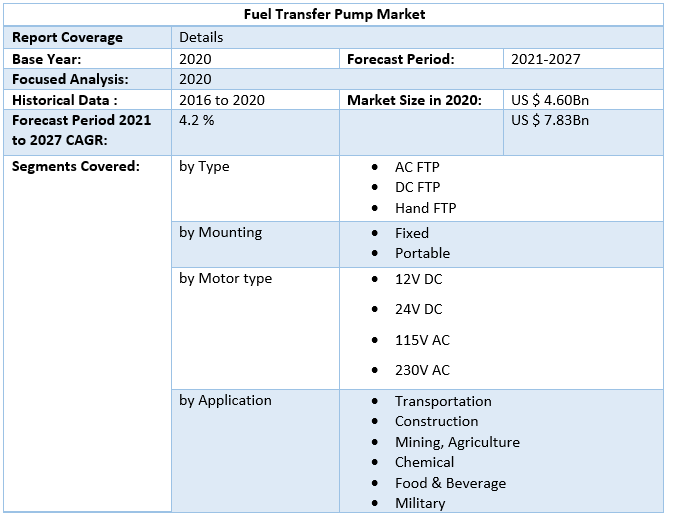The width and height of the screenshot is (676, 521).
Task: Select the Hand FTP list entry
Action: click(x=425, y=208)
